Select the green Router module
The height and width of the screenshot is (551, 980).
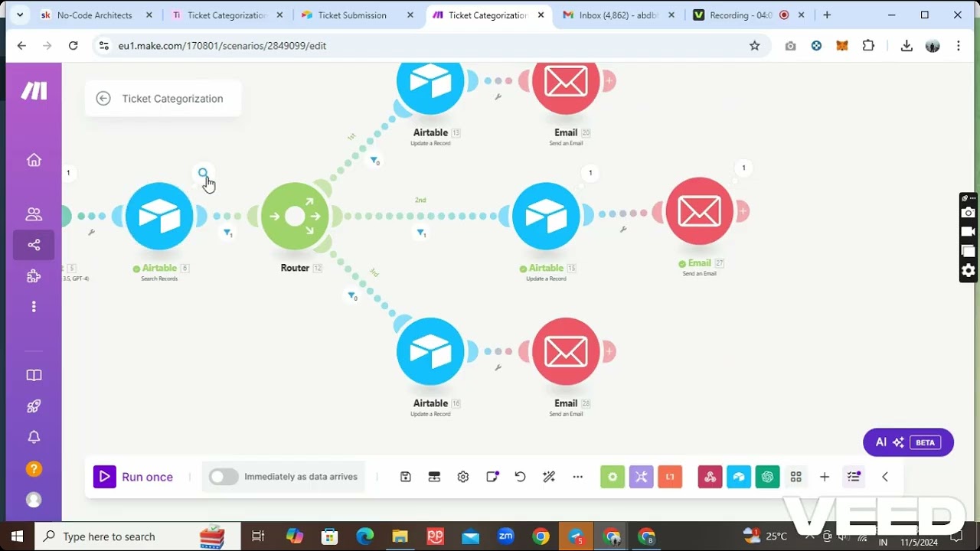(295, 216)
